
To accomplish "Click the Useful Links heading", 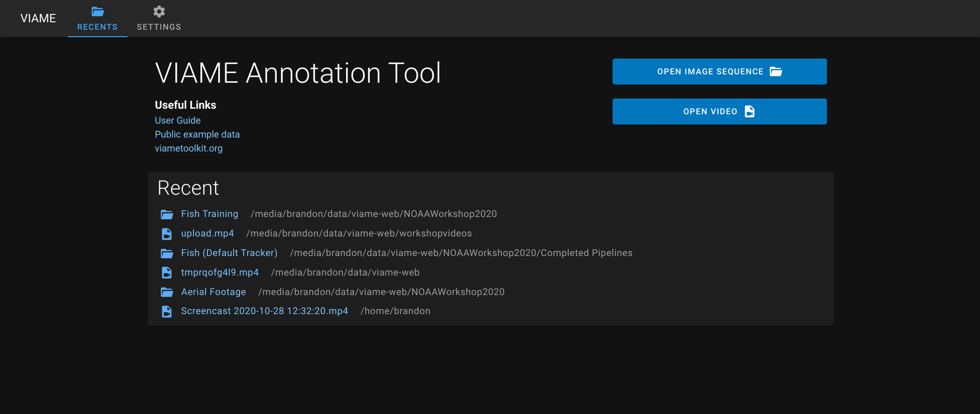I will point(186,105).
